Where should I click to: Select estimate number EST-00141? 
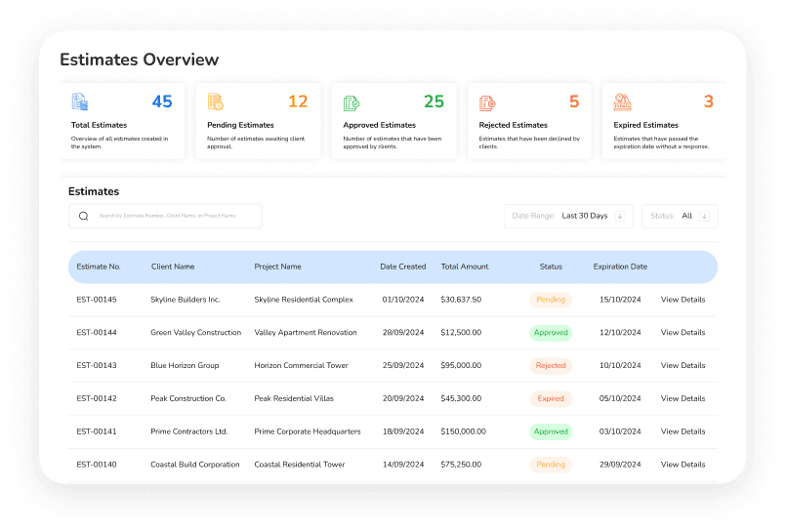click(97, 431)
